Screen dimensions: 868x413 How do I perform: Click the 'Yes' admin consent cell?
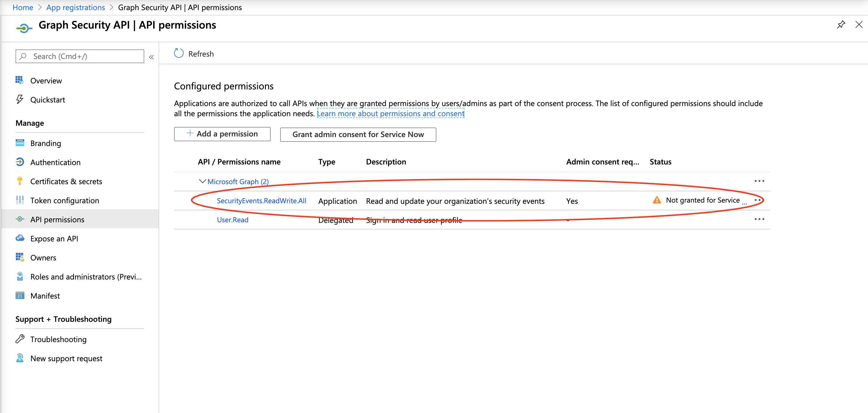coord(572,201)
